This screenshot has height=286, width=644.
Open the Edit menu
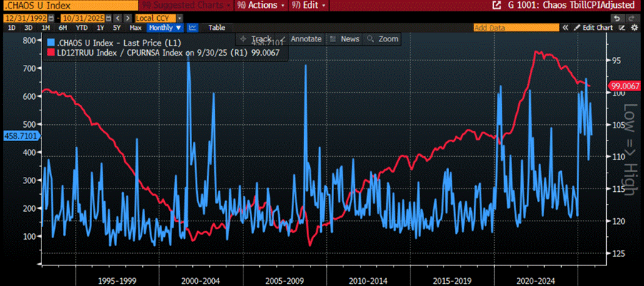[308, 6]
